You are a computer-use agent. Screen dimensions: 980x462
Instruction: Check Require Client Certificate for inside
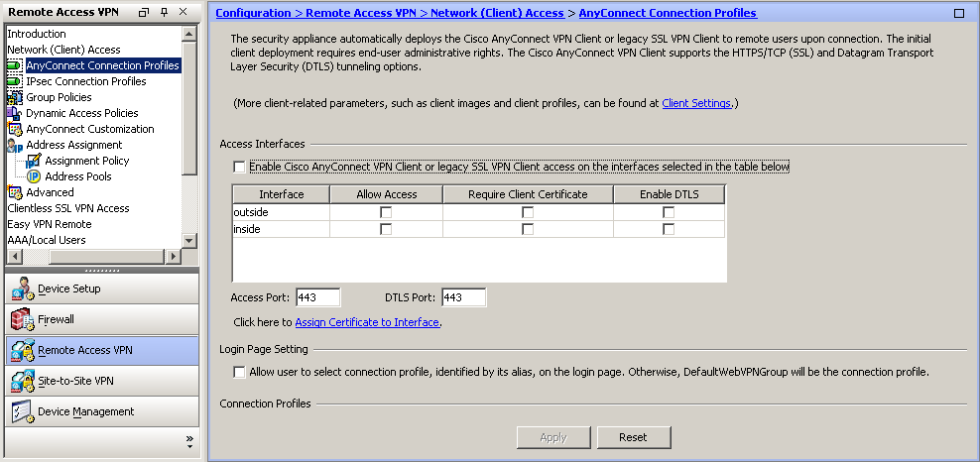pyautogui.click(x=528, y=229)
